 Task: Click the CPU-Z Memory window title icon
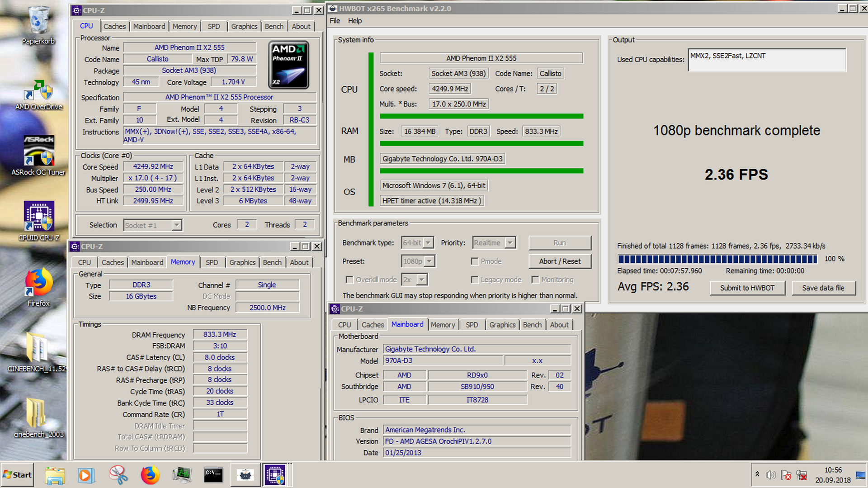click(x=75, y=246)
